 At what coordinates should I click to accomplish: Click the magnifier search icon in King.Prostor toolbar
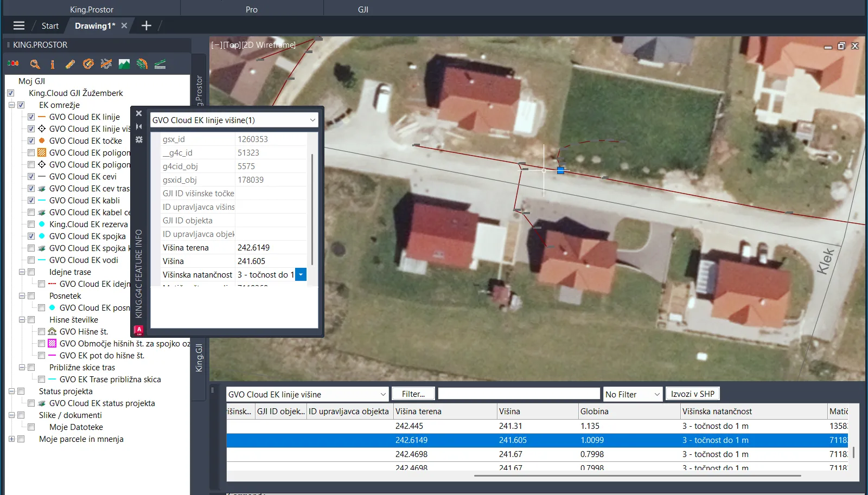[x=35, y=65]
